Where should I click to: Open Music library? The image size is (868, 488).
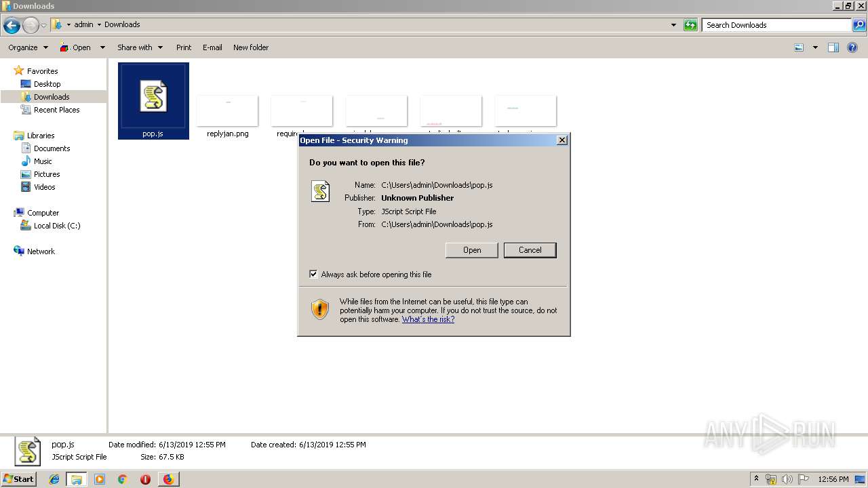coord(43,161)
